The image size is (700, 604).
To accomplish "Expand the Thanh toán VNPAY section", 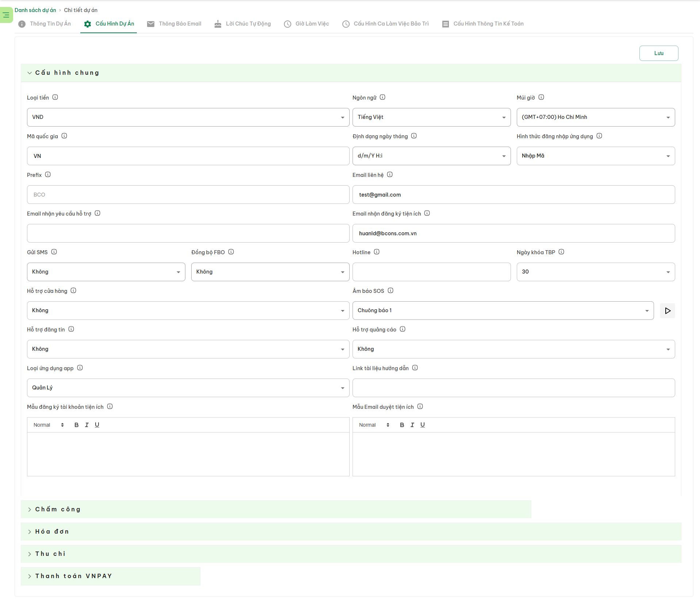I will click(73, 576).
